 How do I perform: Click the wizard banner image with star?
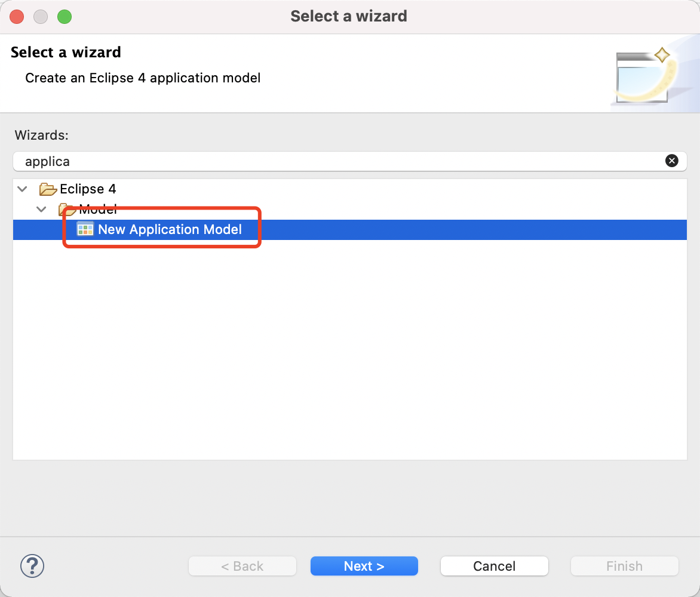point(655,74)
